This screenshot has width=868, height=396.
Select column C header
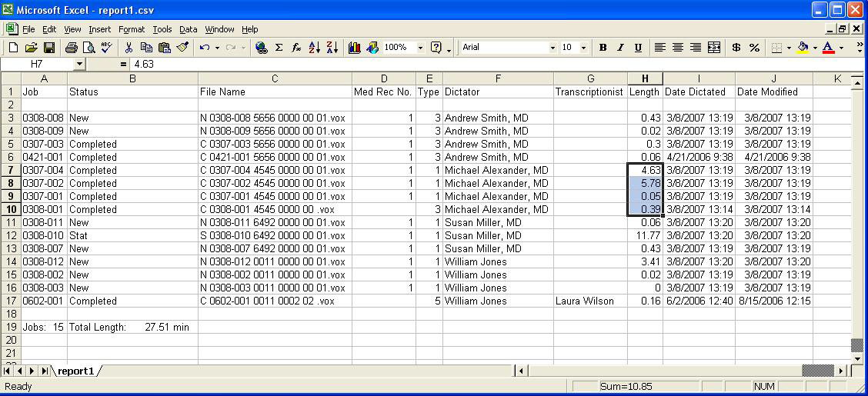coord(275,78)
